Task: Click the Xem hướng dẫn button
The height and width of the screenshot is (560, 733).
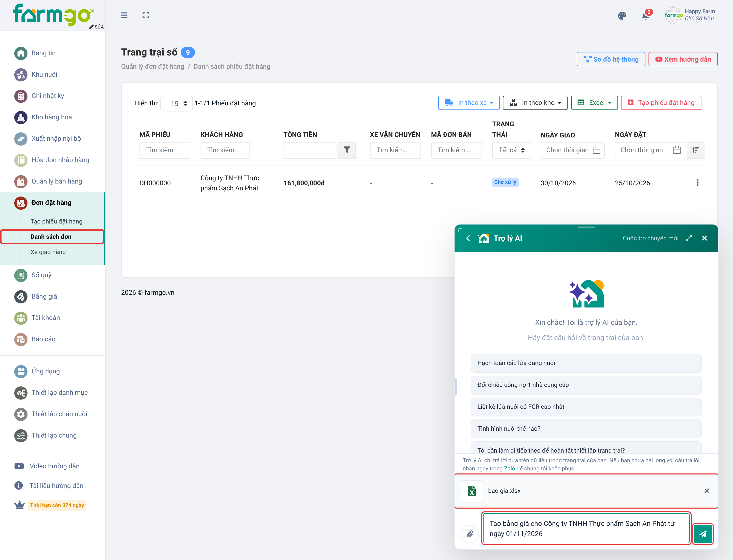Action: tap(683, 59)
